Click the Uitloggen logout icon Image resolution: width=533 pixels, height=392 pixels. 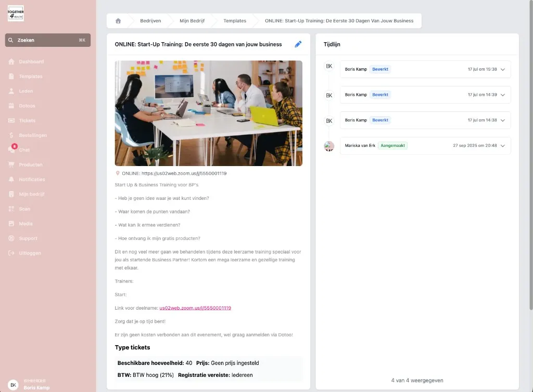pyautogui.click(x=11, y=253)
